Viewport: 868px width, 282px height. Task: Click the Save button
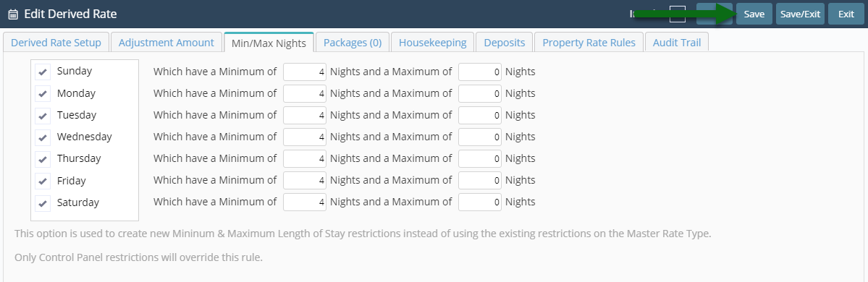tap(754, 14)
